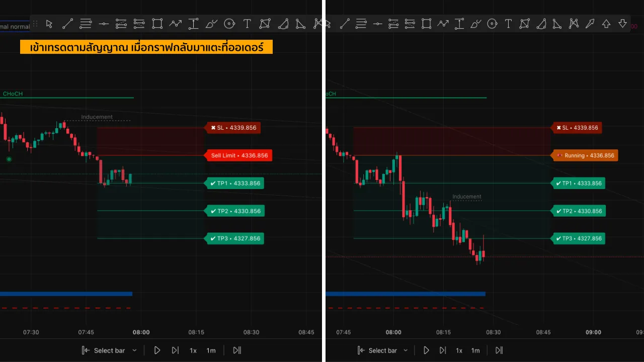The width and height of the screenshot is (644, 362).
Task: Select the circle tool in right toolbar
Action: tap(492, 24)
